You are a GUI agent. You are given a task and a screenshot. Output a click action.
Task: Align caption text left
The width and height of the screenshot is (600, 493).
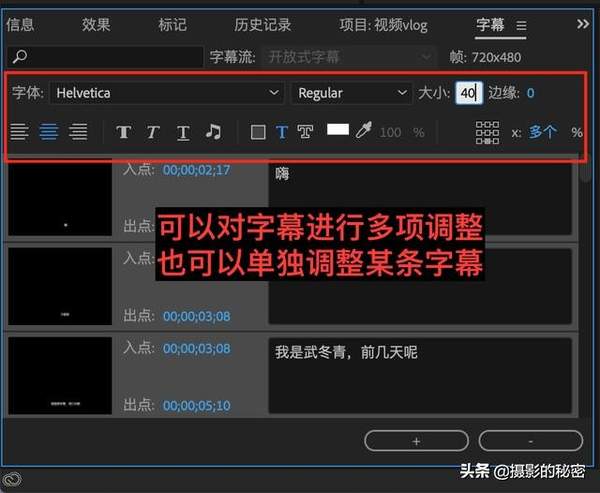[19, 132]
